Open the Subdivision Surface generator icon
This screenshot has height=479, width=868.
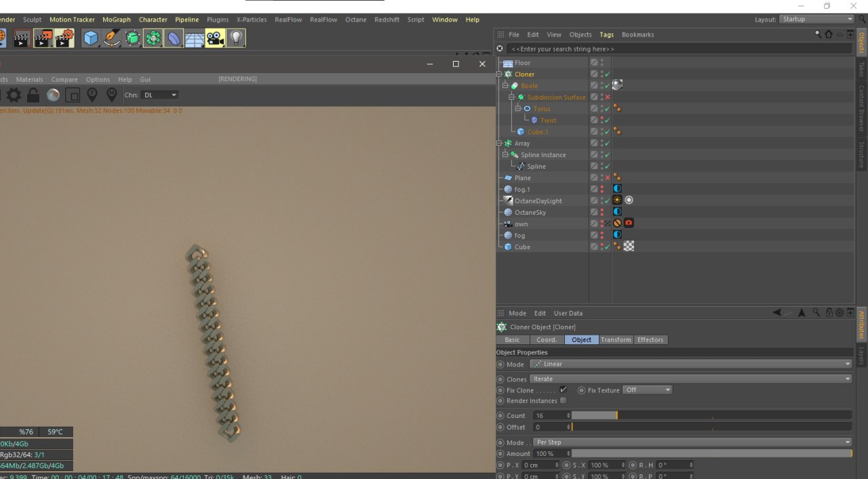pos(133,39)
